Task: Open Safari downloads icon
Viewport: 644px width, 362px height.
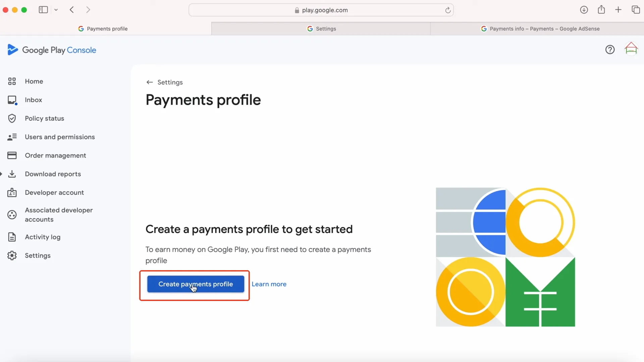Action: coord(584,10)
